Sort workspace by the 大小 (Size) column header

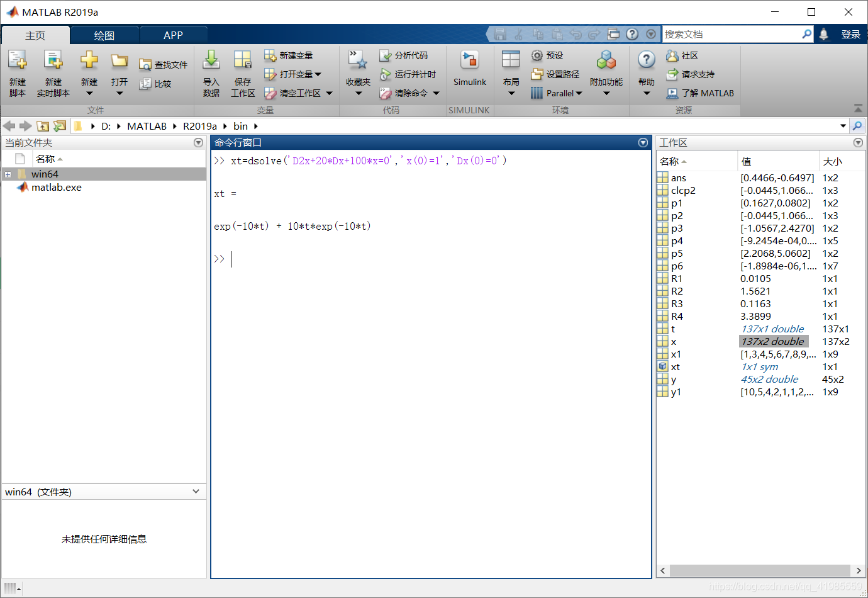842,161
